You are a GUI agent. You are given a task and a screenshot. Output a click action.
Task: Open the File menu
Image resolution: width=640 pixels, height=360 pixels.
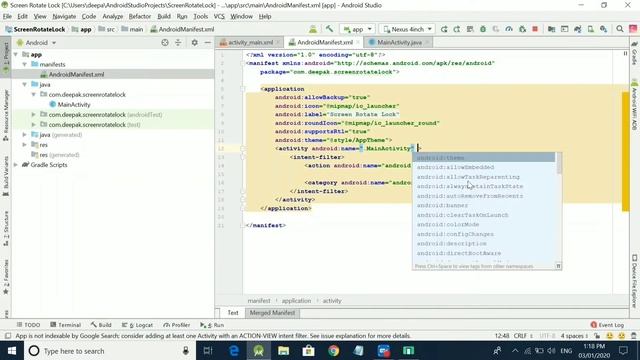click(x=7, y=16)
